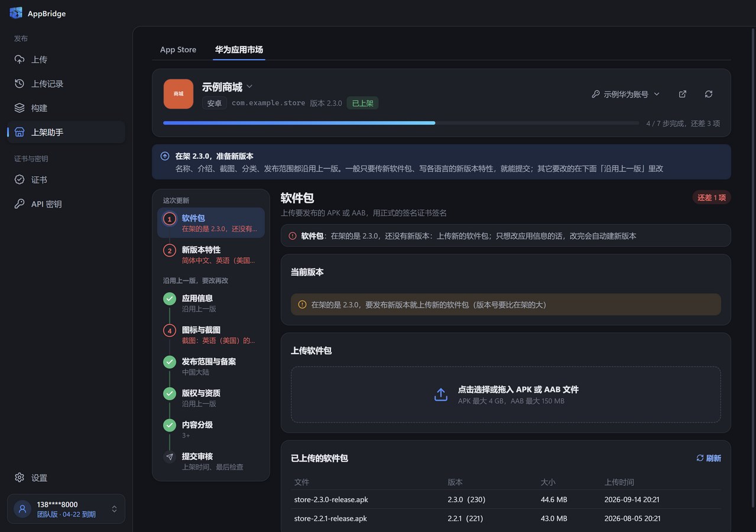Click the 还差 1 项 badge

click(712, 197)
